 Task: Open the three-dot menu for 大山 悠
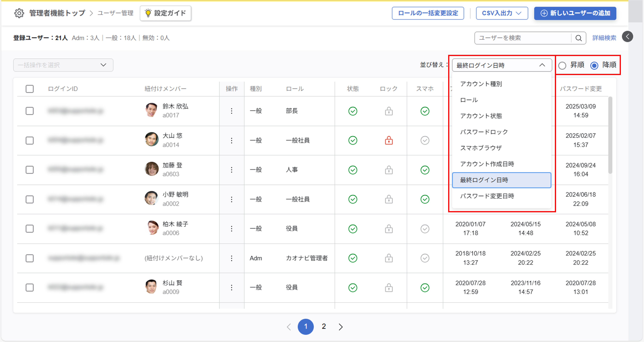pyautogui.click(x=232, y=140)
